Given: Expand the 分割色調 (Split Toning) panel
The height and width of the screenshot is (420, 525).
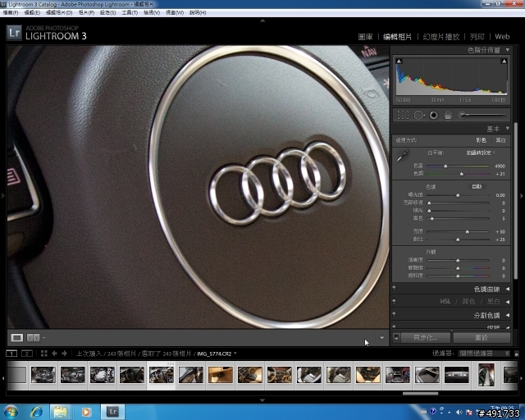Looking at the screenshot, I should coord(508,315).
